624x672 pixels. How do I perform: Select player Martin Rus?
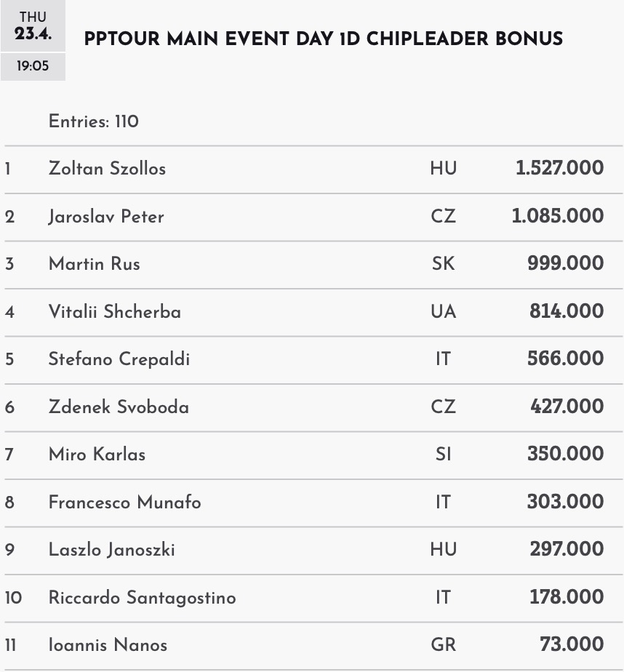tap(94, 264)
